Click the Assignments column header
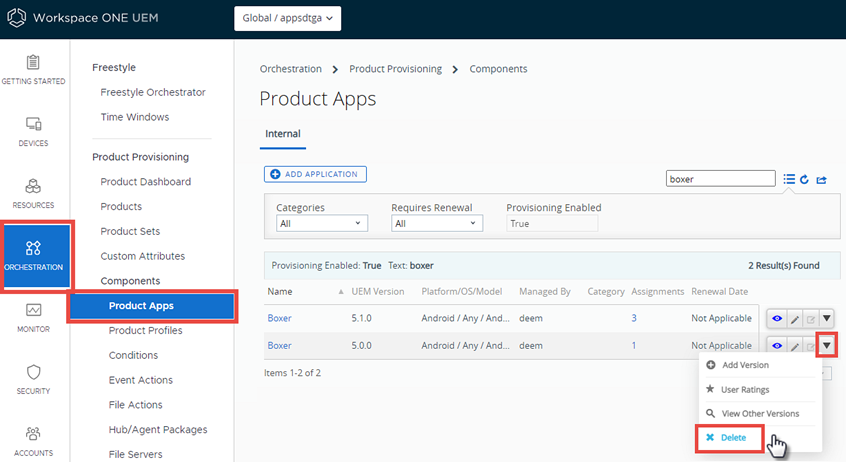This screenshot has height=462, width=846. pyautogui.click(x=658, y=291)
